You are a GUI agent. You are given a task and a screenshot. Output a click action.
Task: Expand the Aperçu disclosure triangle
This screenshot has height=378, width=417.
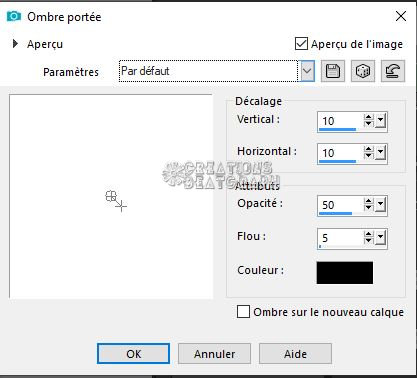tap(15, 44)
